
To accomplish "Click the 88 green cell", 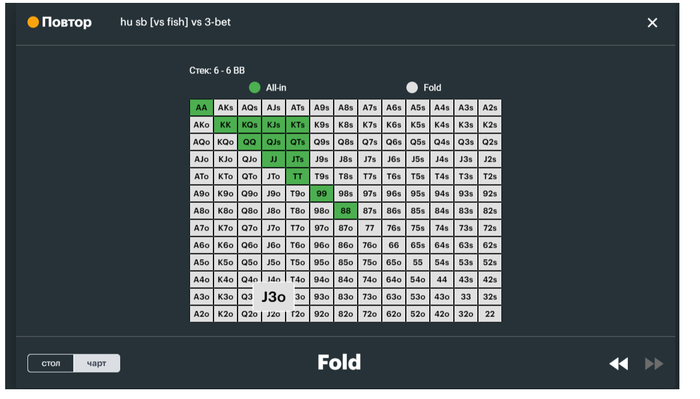I will (346, 211).
